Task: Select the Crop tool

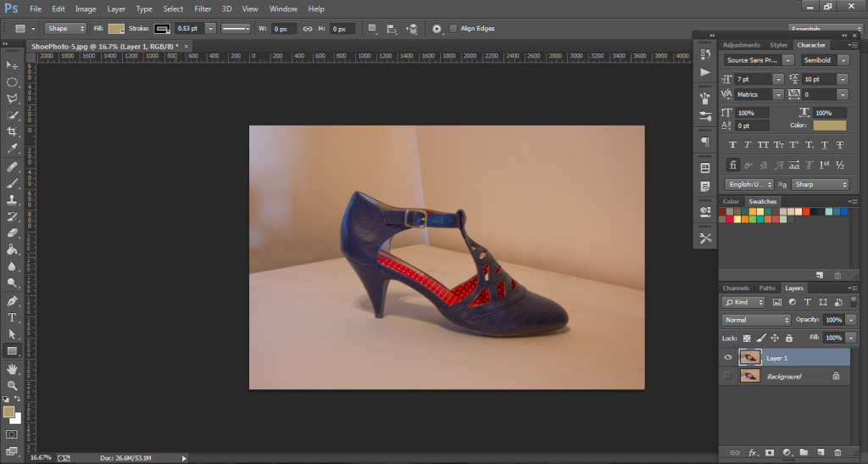Action: tap(12, 131)
